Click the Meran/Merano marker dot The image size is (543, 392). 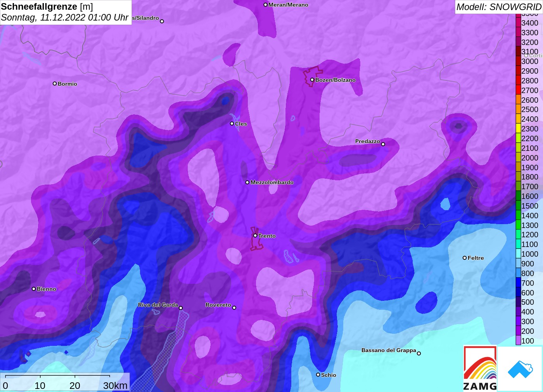[265, 5]
